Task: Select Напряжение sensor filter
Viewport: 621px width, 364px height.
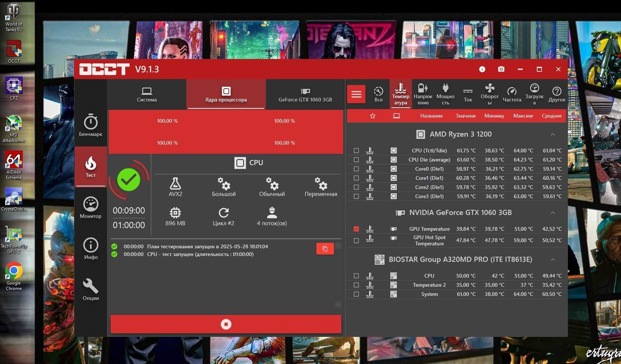Action: click(x=423, y=94)
